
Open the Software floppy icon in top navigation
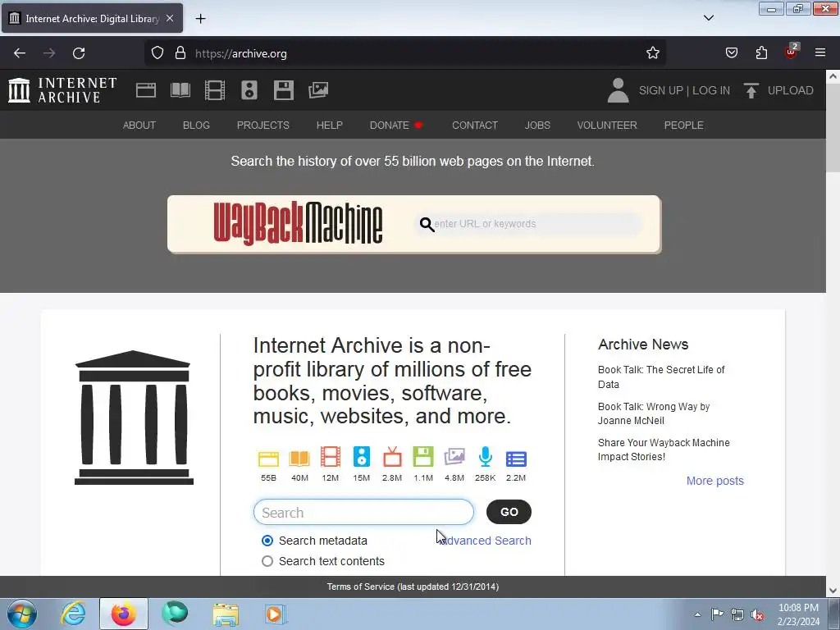[283, 90]
